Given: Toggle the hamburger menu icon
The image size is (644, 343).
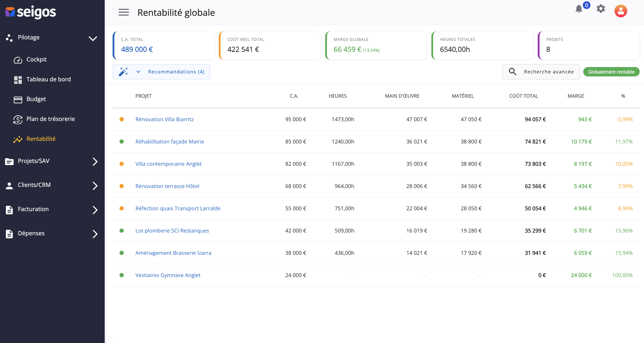Looking at the screenshot, I should (124, 12).
